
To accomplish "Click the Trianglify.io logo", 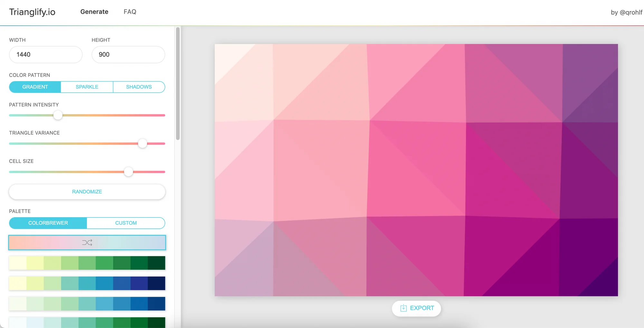I will (x=32, y=12).
